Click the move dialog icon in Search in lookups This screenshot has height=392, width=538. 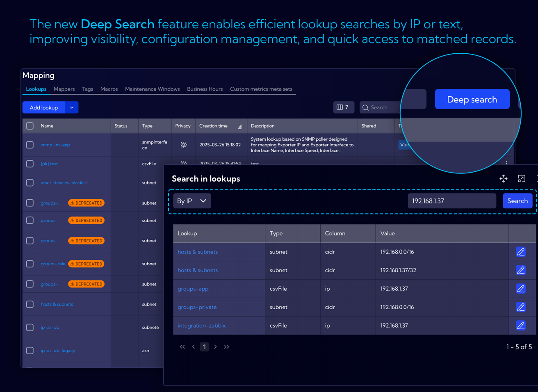[x=504, y=178]
